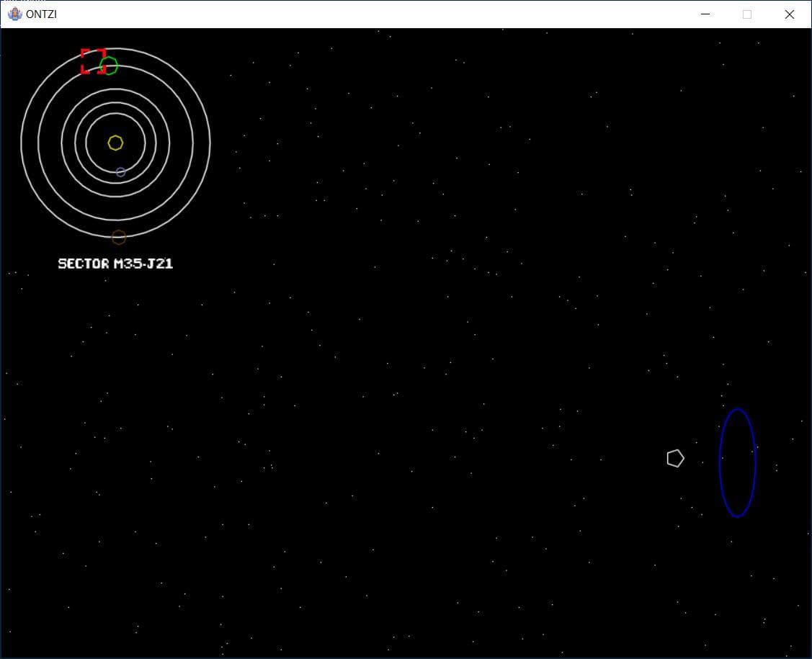The image size is (812, 659).
Task: Select the brown planet on the outer orbit
Action: 119,237
